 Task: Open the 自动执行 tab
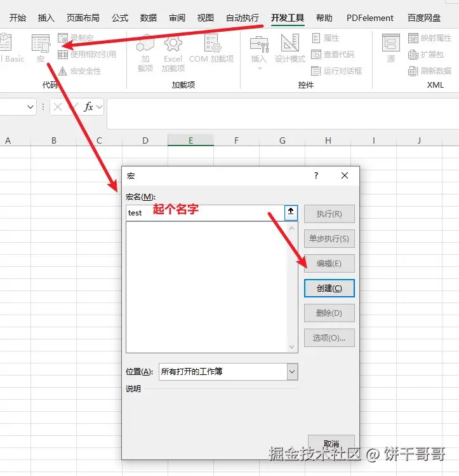[x=243, y=18]
